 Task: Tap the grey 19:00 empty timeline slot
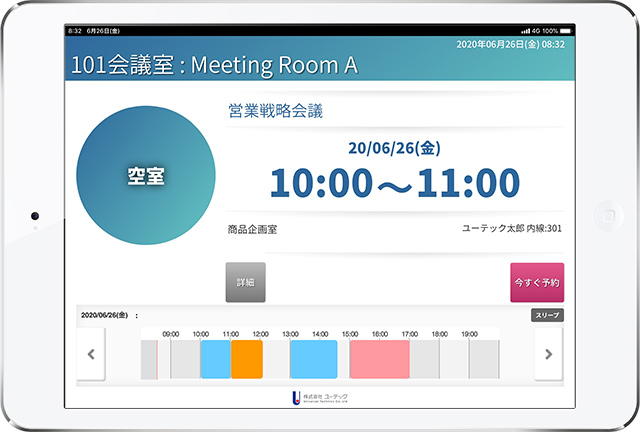pos(484,359)
